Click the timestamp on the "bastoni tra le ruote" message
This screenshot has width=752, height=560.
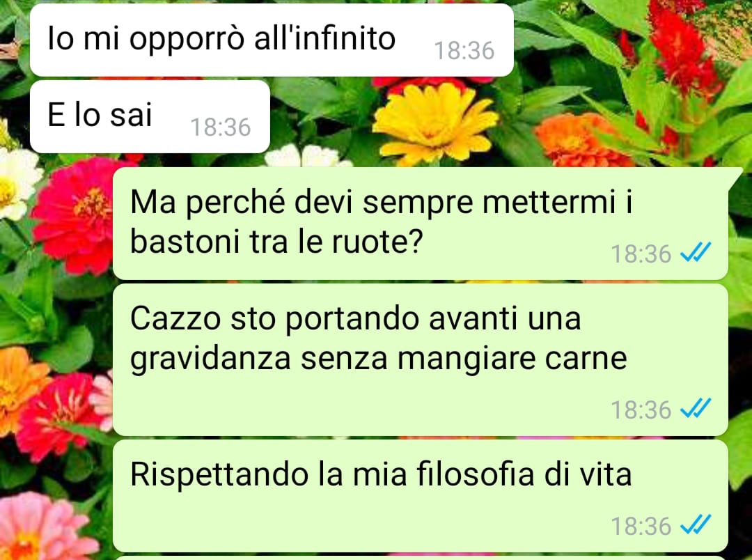click(x=641, y=254)
